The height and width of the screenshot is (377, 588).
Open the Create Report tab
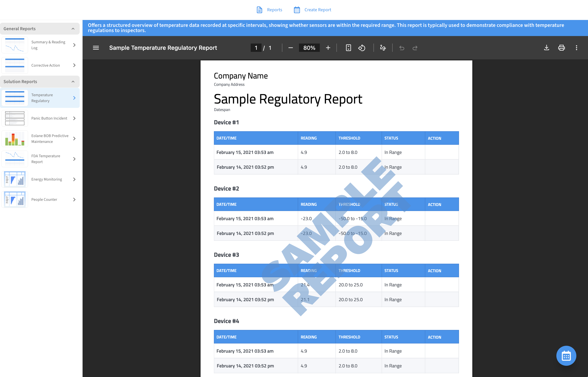[x=313, y=10]
